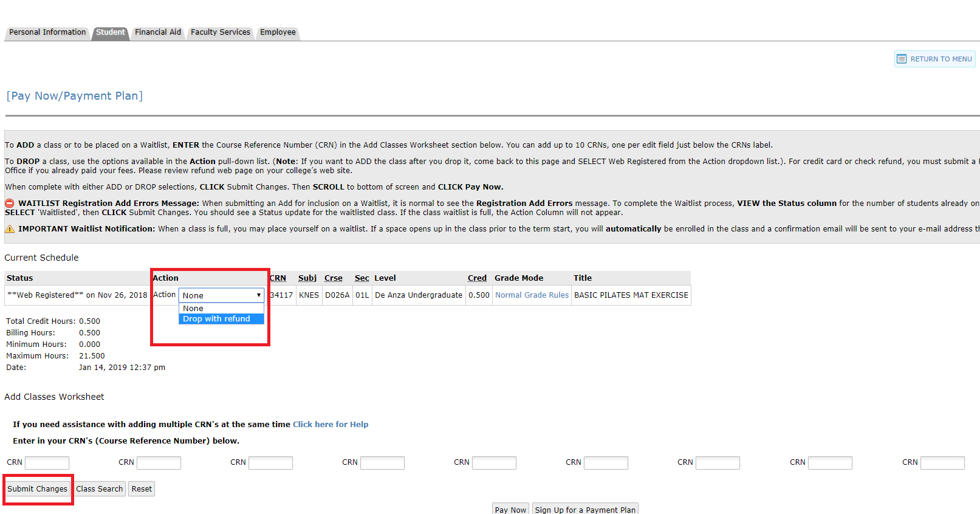Switch to the Personal Information tab

pos(47,32)
